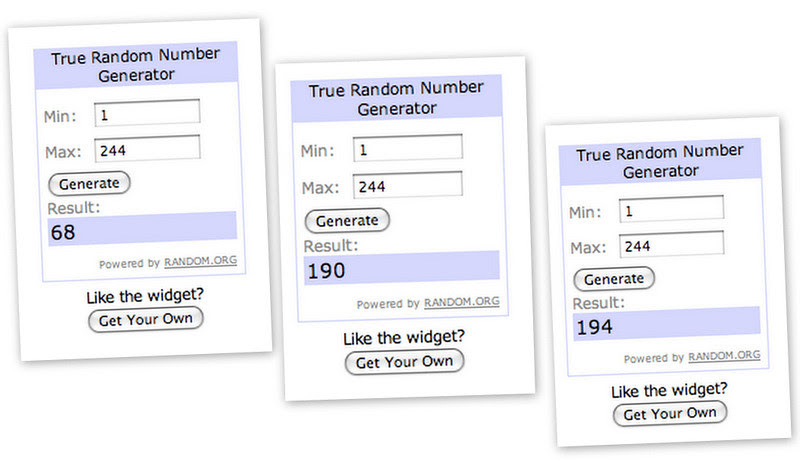Select the Max field above the 190 result
The height and width of the screenshot is (460, 800).
[408, 185]
